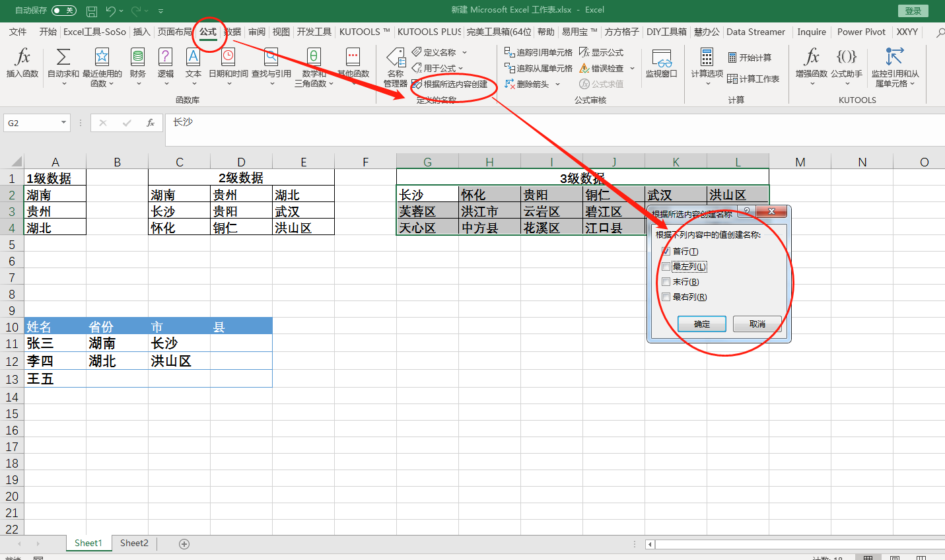
Task: Click the Save icon in title bar
Action: (x=92, y=11)
